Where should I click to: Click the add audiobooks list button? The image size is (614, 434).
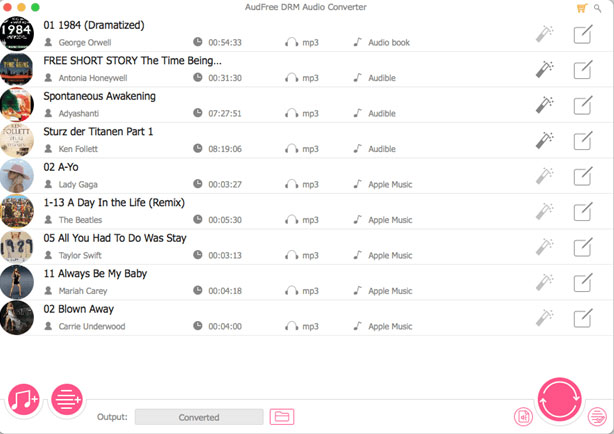pyautogui.click(x=67, y=400)
